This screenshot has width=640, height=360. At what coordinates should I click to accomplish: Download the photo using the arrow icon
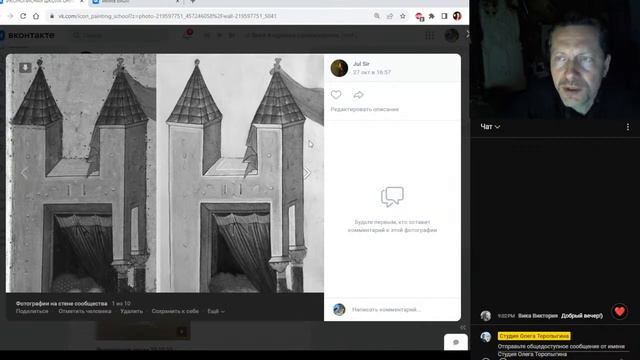25,67
